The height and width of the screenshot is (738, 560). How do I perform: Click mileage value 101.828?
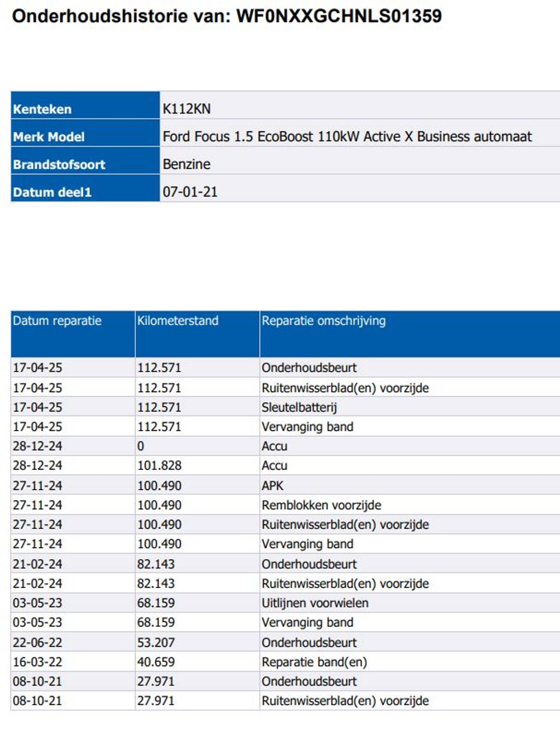point(159,466)
